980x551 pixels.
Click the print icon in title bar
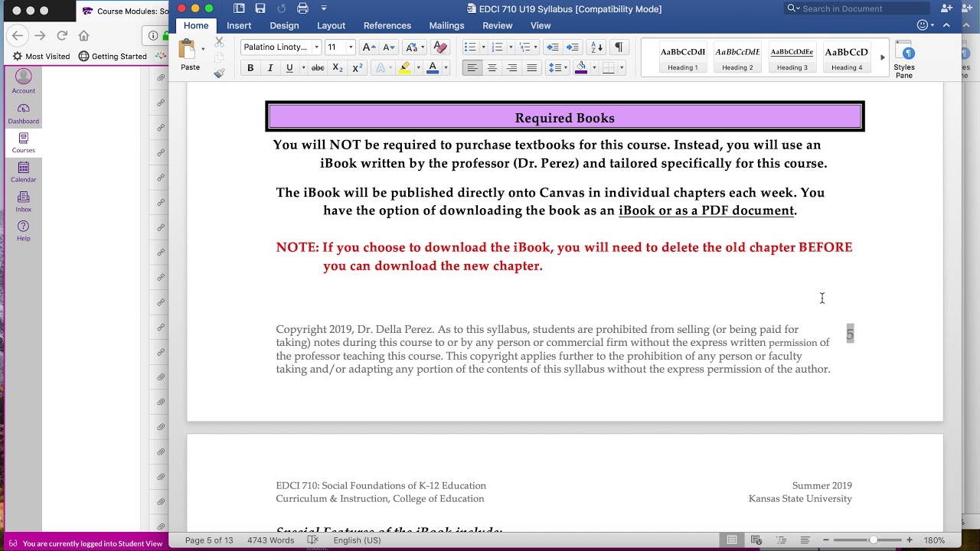[x=302, y=8]
